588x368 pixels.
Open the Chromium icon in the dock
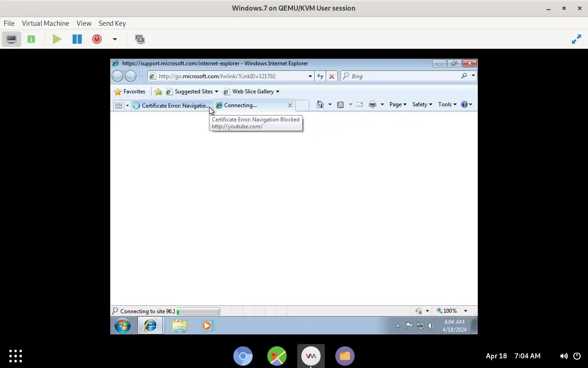(243, 356)
